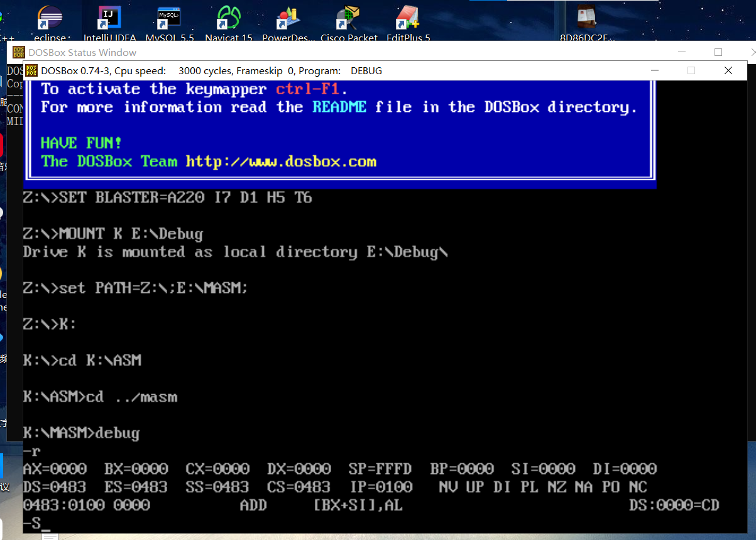Click the README text in the welcome message
Screen dimensions: 756x540
(x=339, y=107)
